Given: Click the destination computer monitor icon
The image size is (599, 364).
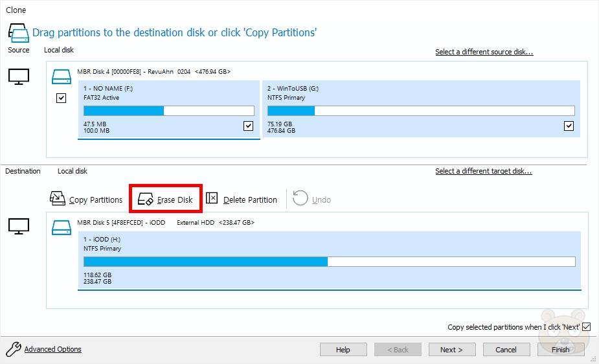Looking at the screenshot, I should (x=19, y=227).
